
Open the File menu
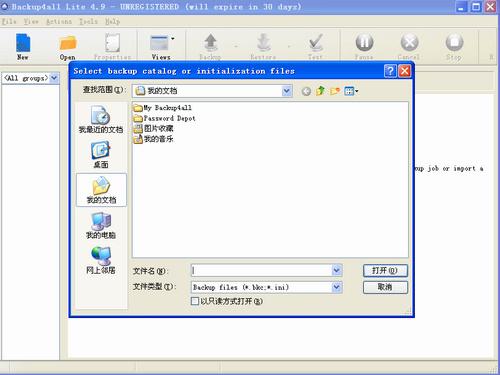click(9, 22)
